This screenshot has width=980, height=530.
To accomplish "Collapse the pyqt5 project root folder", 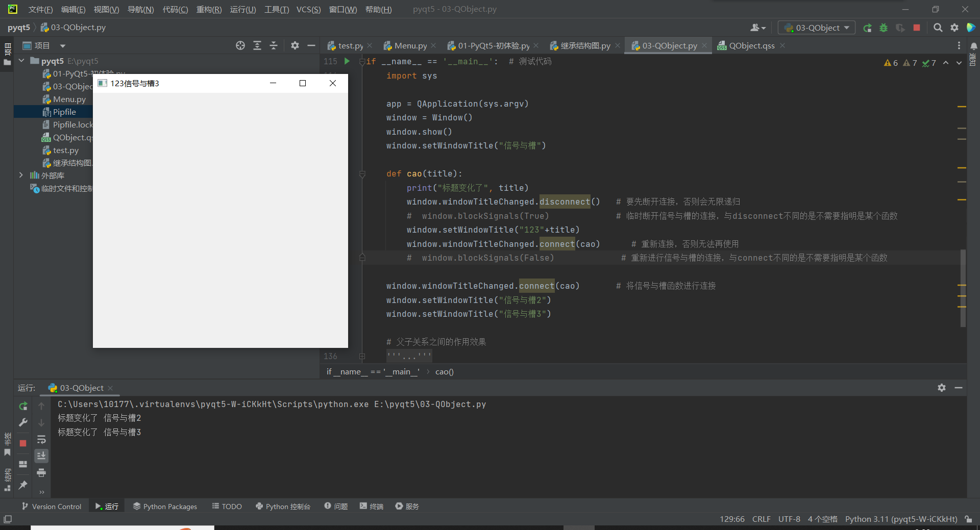I will (21, 61).
